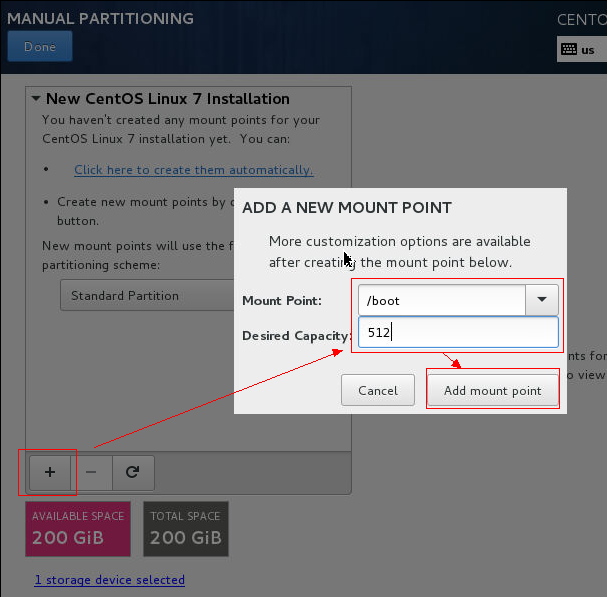The image size is (607, 597).
Task: Click the Desired Capacity field showing 512
Action: click(x=458, y=332)
